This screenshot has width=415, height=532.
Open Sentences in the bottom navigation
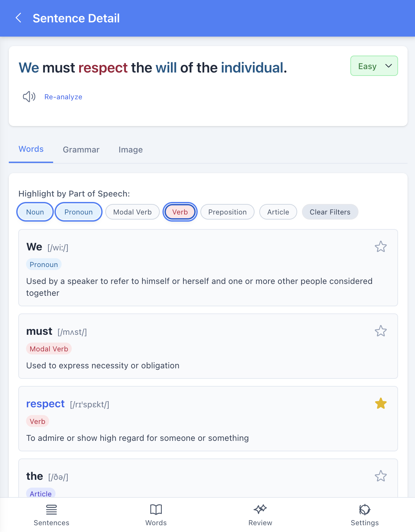point(51,515)
